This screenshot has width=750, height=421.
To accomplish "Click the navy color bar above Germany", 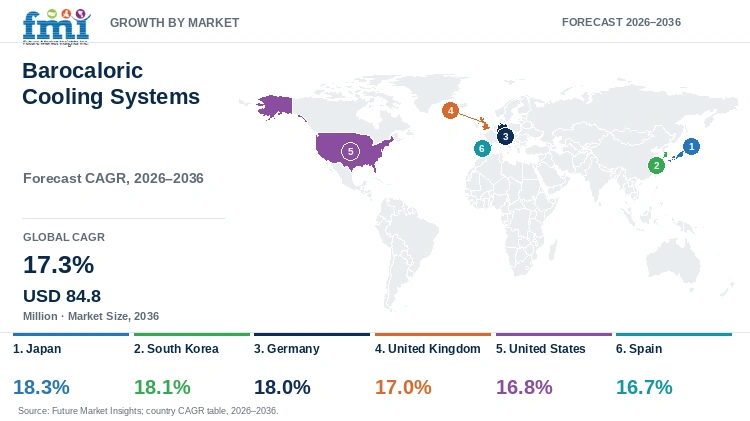I will click(312, 334).
